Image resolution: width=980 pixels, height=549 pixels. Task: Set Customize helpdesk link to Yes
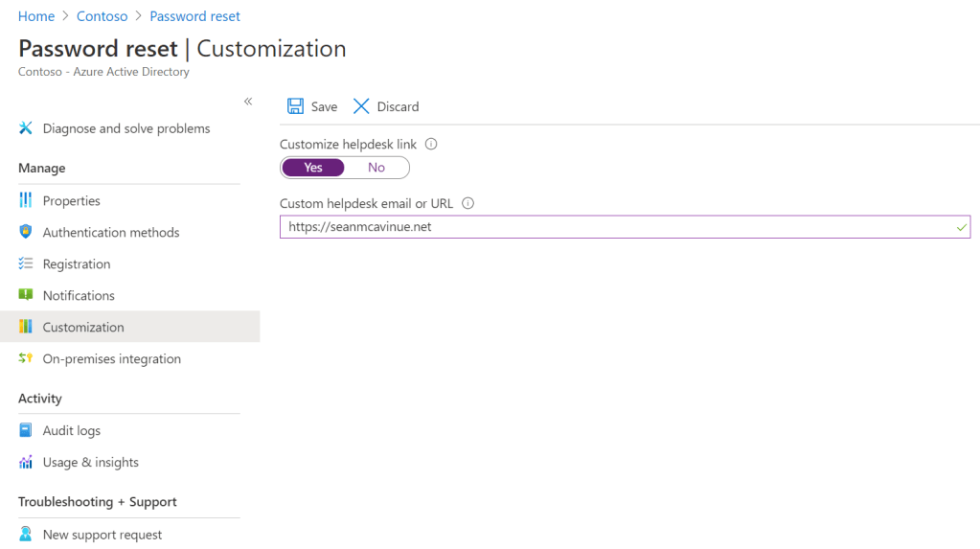(x=313, y=168)
